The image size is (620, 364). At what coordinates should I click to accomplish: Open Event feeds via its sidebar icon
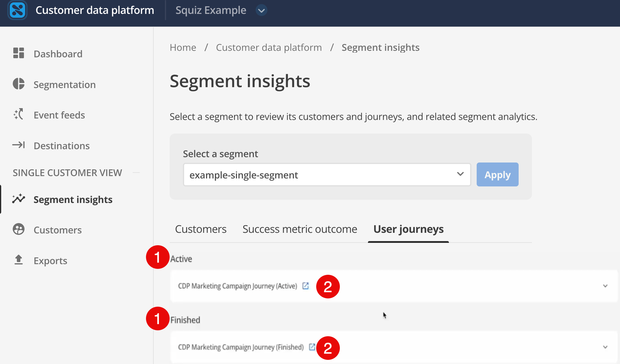pos(18,115)
